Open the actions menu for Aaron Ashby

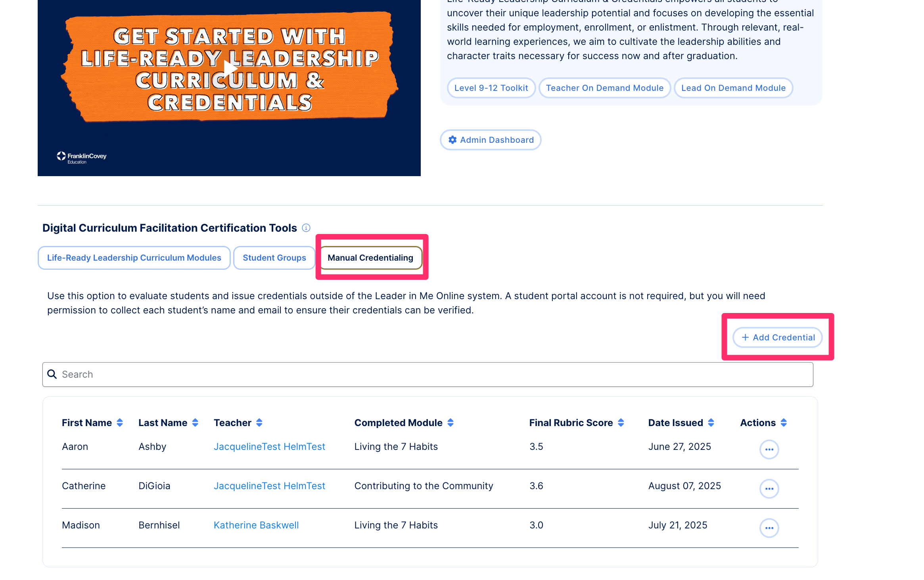click(769, 449)
